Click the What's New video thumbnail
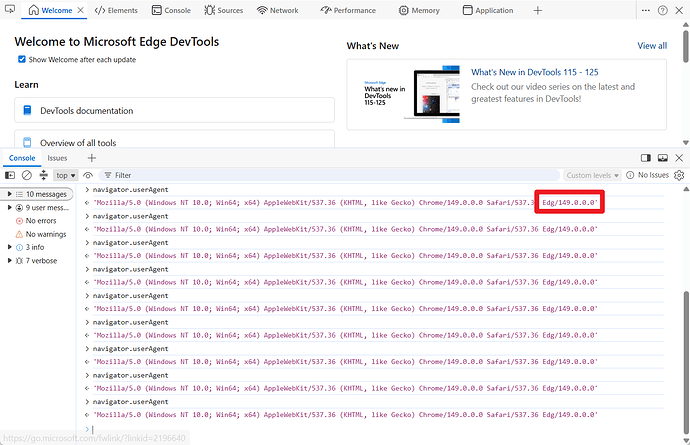 (411, 94)
